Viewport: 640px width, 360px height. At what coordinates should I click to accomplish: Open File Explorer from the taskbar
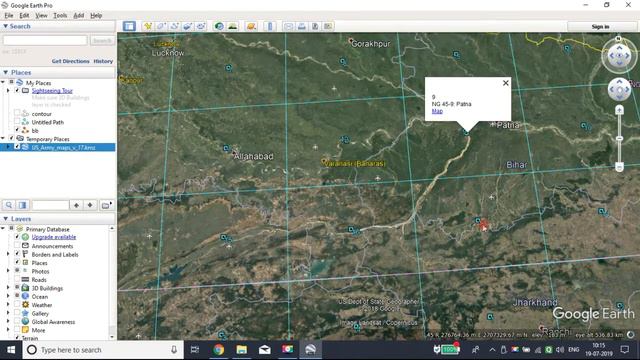click(x=242, y=350)
